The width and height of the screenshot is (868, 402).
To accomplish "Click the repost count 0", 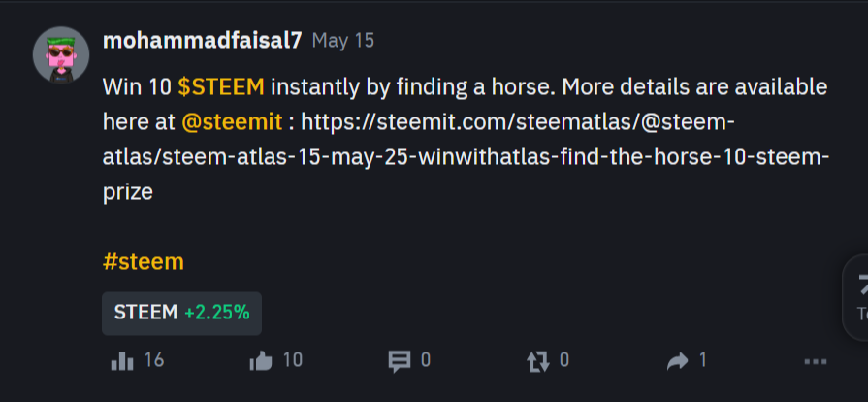I will 564,361.
